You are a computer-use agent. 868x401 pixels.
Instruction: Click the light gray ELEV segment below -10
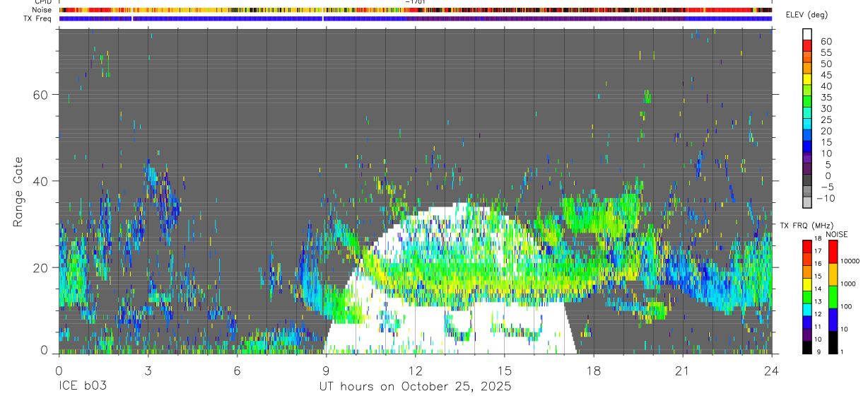pos(807,202)
